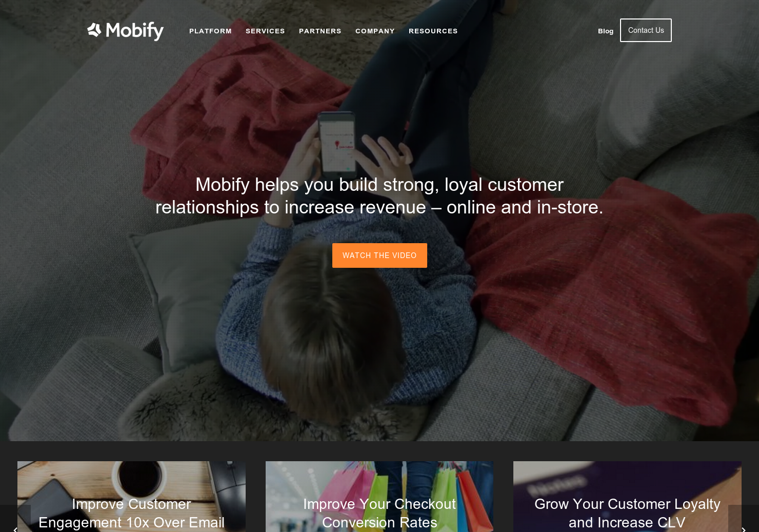Open Grow Your Customer Loyalty and CLV card
Screen dimensions: 759x532
pyautogui.click(x=627, y=513)
